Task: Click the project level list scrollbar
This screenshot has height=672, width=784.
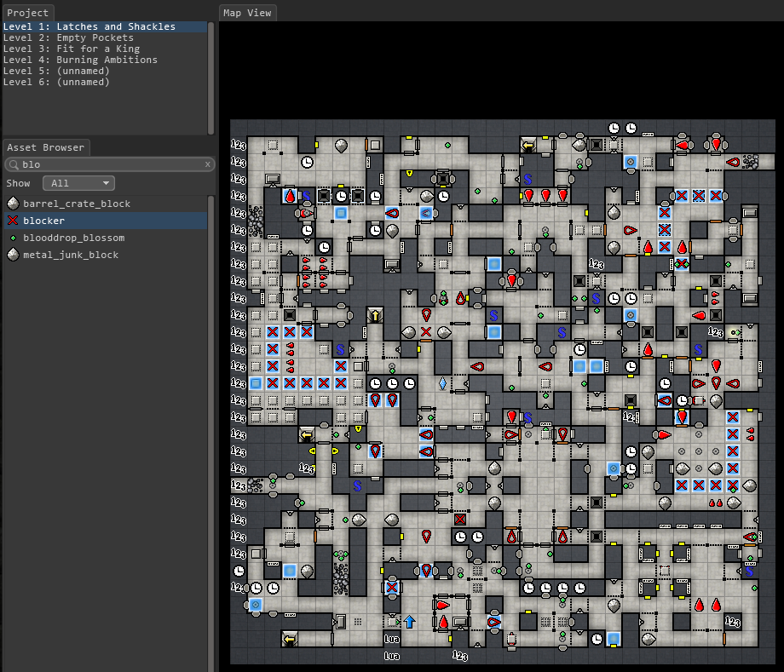Action: tap(210, 77)
